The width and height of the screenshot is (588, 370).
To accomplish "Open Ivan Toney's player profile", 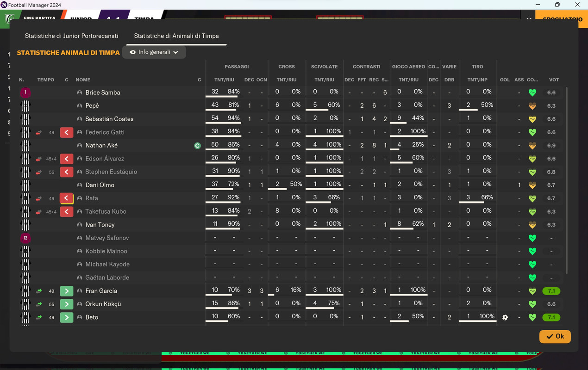I will pos(100,225).
